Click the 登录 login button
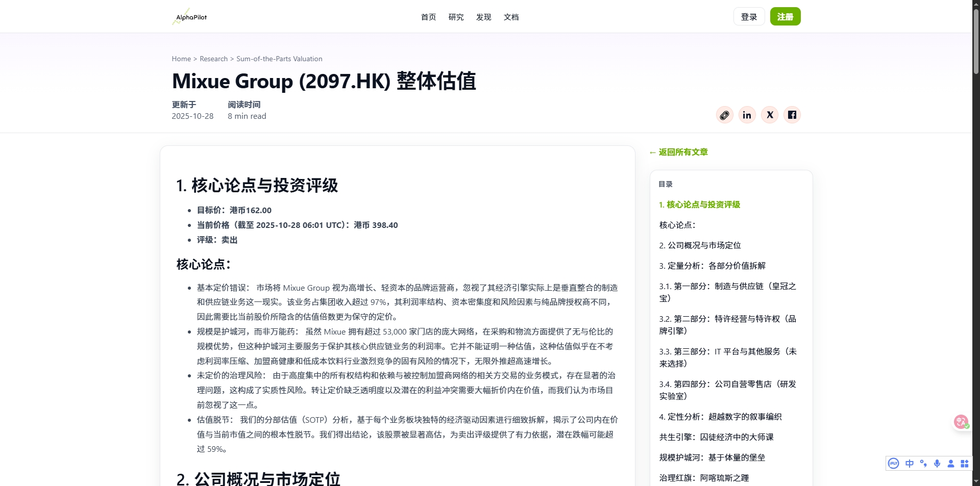 point(749,17)
